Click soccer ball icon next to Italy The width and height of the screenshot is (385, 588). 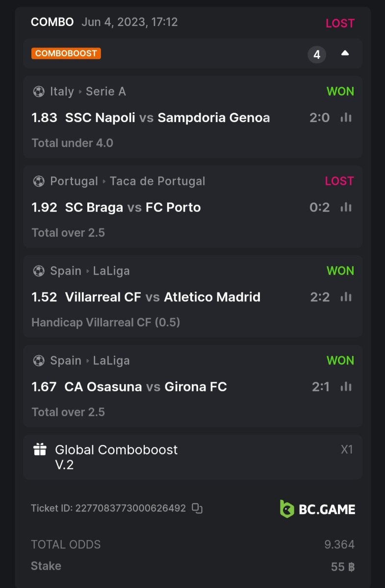point(38,92)
